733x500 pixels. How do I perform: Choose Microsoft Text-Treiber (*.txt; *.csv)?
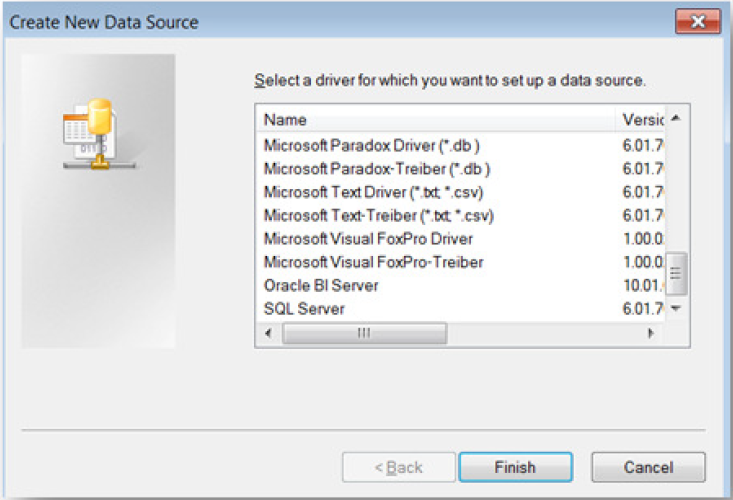point(379,215)
